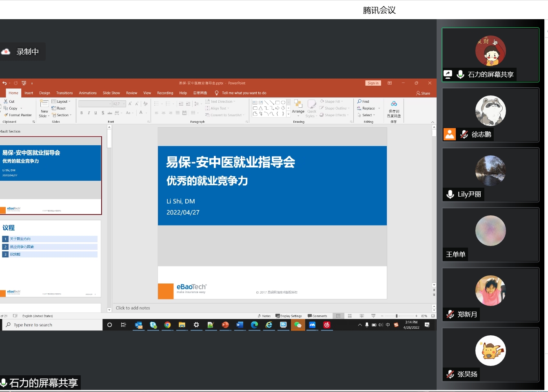
Task: Click the Find magnifier icon in Editing
Action: coord(359,102)
